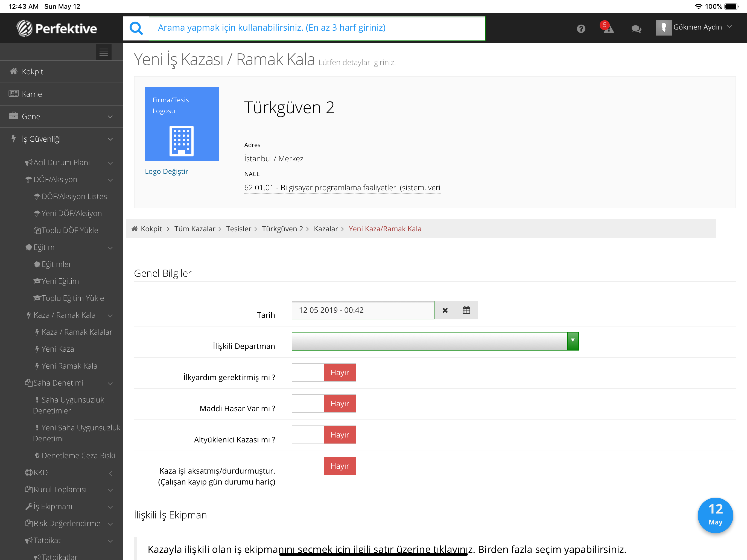Screen dimensions: 747x560
Task: Open Denetleme Ceza Riski menu item
Action: (x=75, y=456)
